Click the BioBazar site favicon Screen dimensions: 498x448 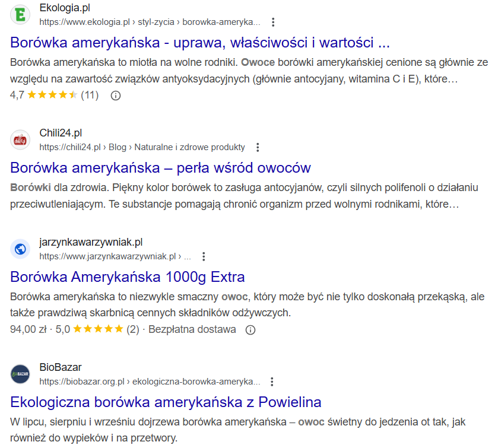coord(20,374)
